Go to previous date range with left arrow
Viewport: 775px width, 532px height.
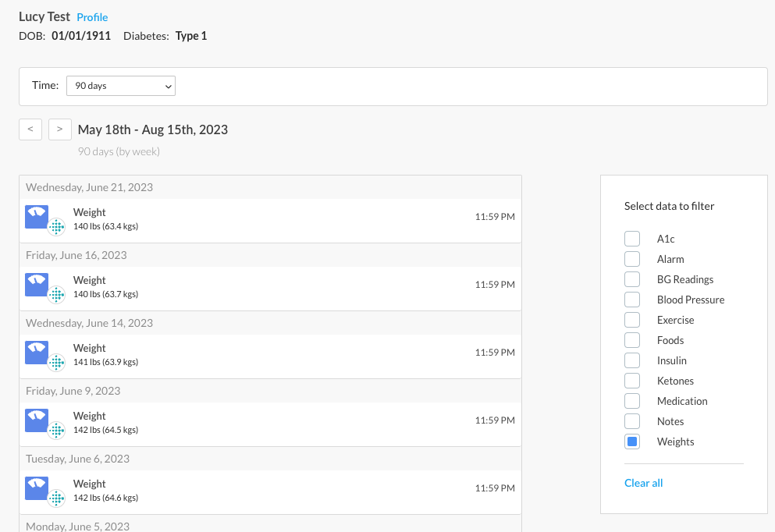coord(30,129)
